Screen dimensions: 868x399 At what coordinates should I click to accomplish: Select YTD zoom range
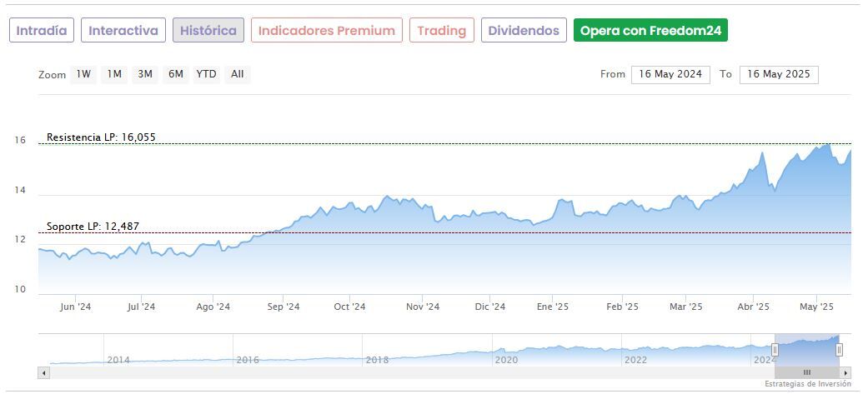point(206,74)
